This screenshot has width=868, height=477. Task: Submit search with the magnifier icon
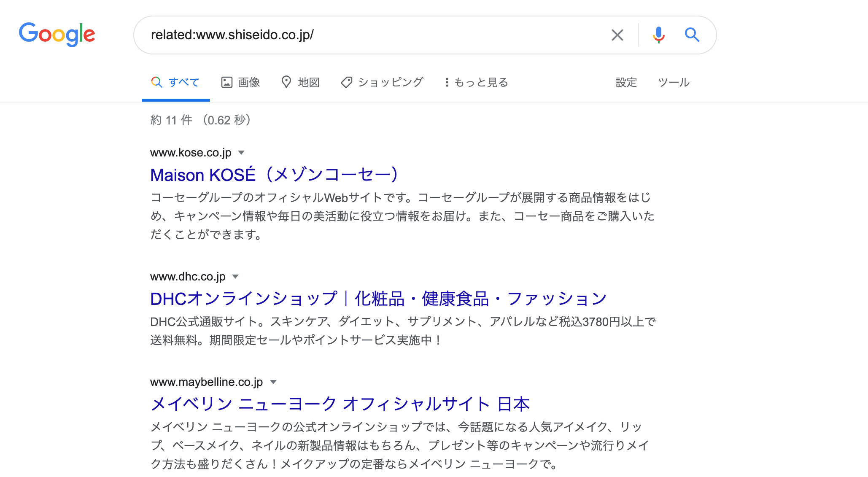(x=692, y=35)
